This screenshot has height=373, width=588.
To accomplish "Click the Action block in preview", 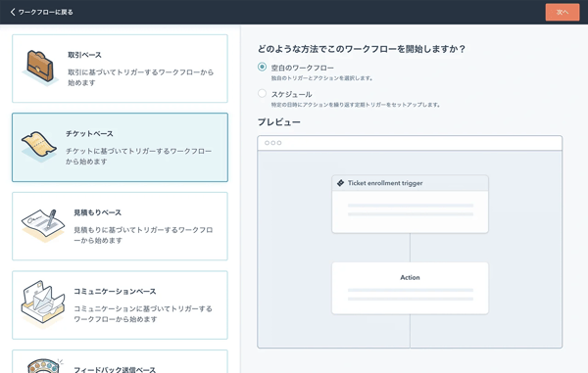I will click(410, 288).
